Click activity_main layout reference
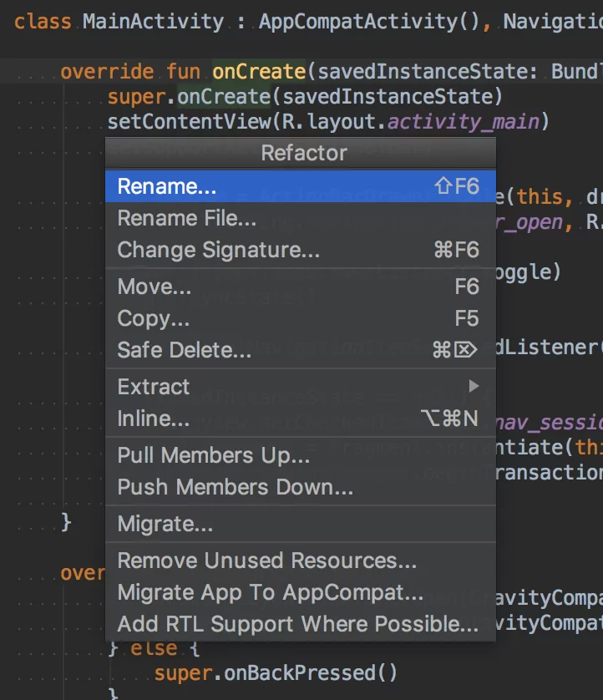The height and width of the screenshot is (700, 603). (464, 122)
